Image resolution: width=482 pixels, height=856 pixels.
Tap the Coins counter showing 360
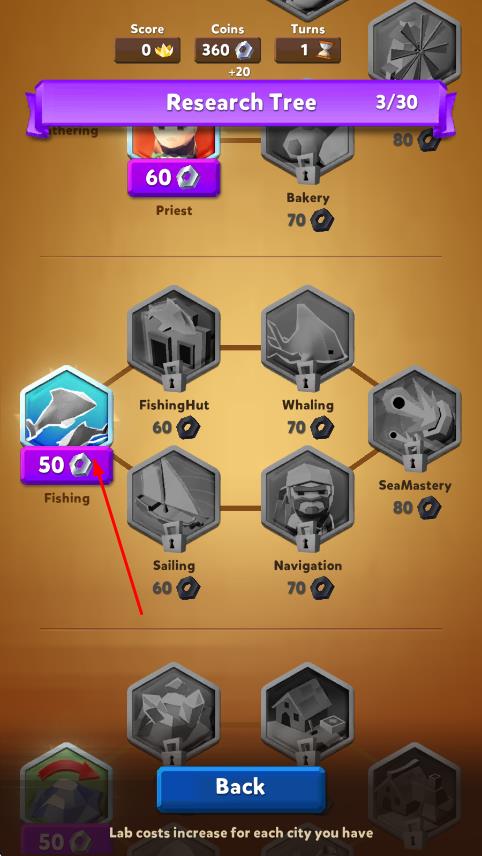[x=228, y=50]
